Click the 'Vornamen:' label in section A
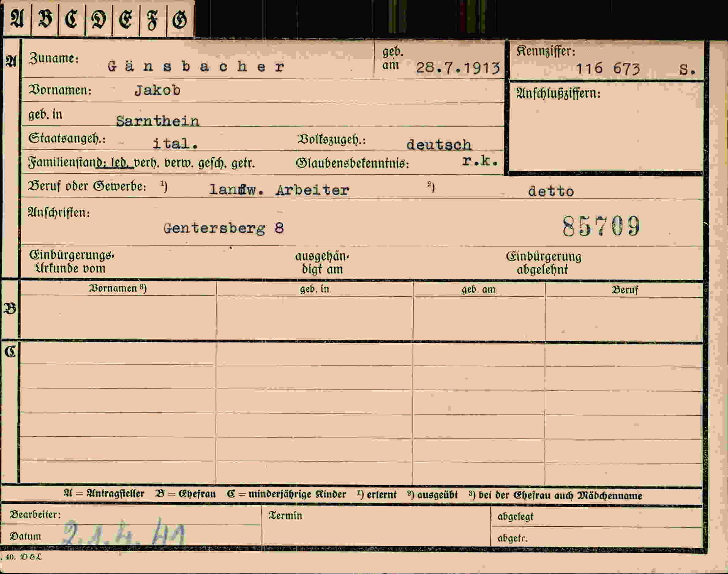 click(x=60, y=90)
